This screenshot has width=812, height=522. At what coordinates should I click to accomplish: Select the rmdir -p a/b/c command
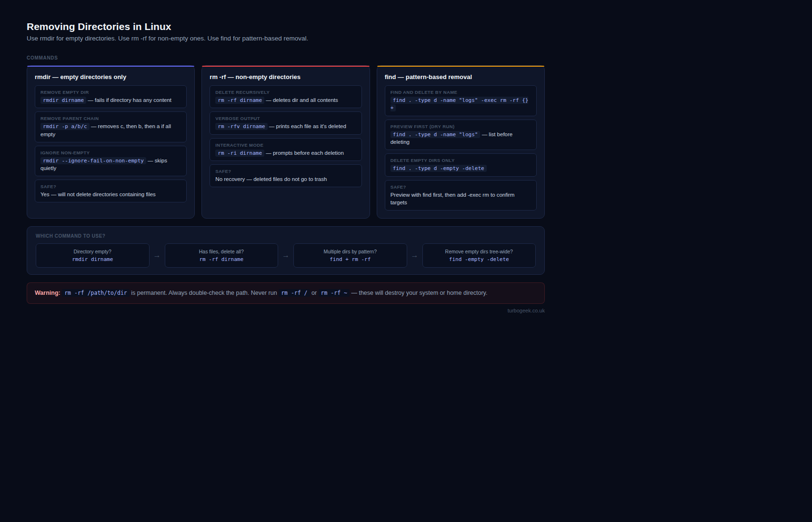65,127
